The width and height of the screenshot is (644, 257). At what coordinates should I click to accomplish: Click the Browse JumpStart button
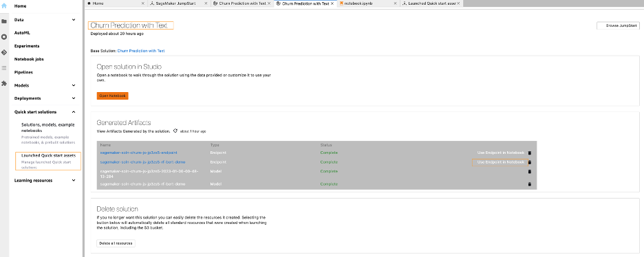pyautogui.click(x=618, y=25)
